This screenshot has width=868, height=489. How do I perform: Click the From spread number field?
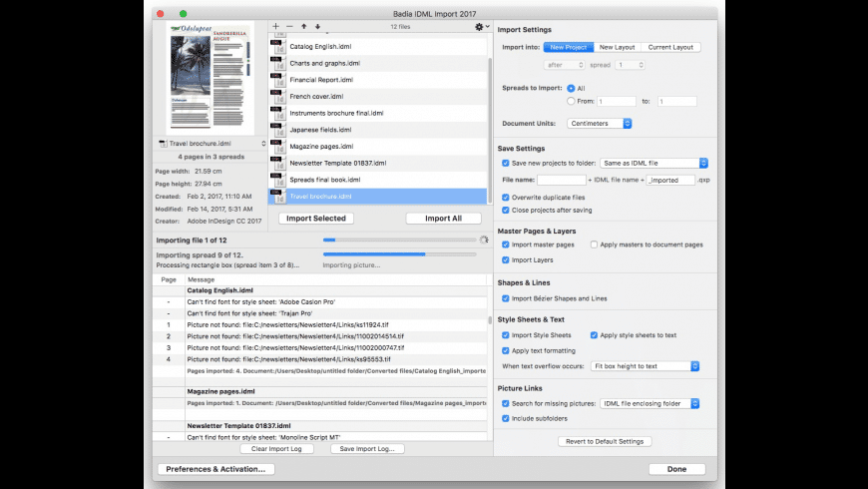(617, 102)
